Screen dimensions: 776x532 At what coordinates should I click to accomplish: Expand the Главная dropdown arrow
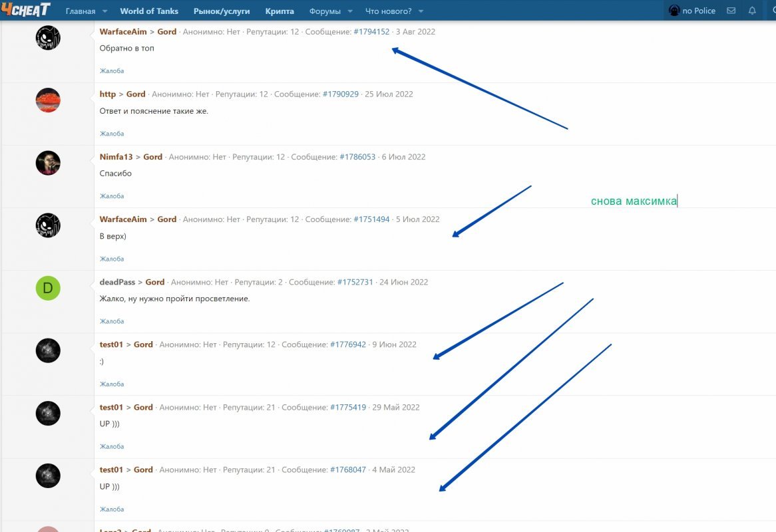tap(103, 12)
